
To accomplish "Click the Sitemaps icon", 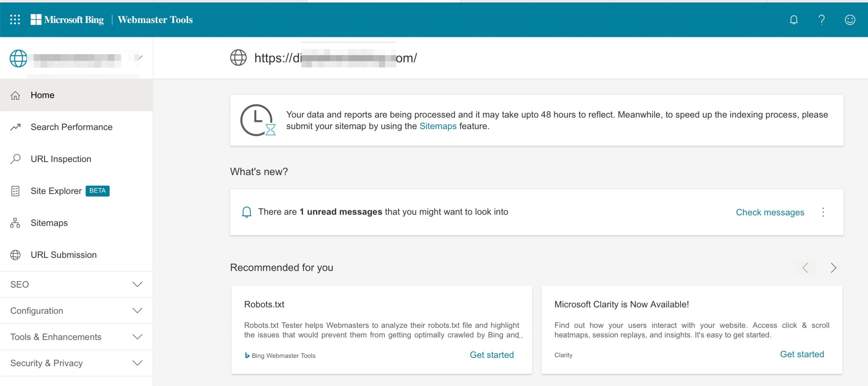I will pyautogui.click(x=15, y=222).
